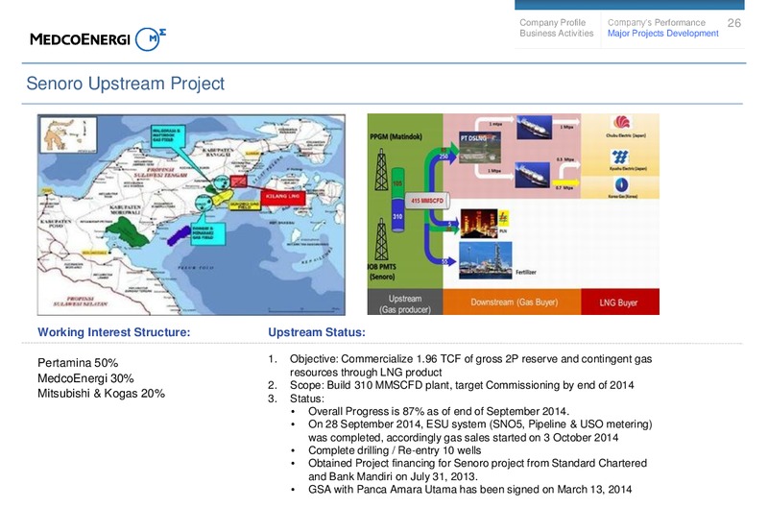Open the Business Activities section tab
The width and height of the screenshot is (768, 532).
[556, 34]
